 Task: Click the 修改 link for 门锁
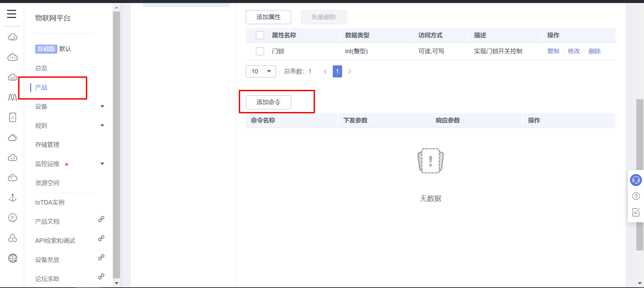[x=574, y=51]
